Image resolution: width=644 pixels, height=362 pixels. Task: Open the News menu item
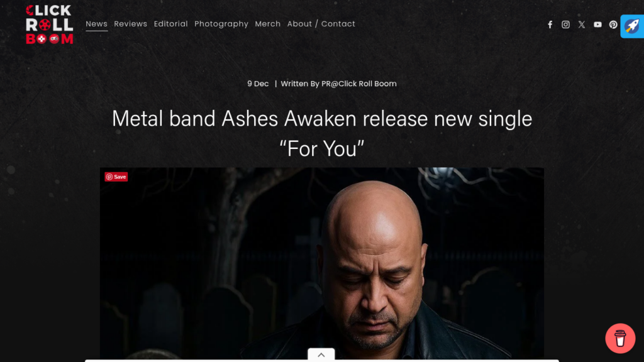point(96,24)
